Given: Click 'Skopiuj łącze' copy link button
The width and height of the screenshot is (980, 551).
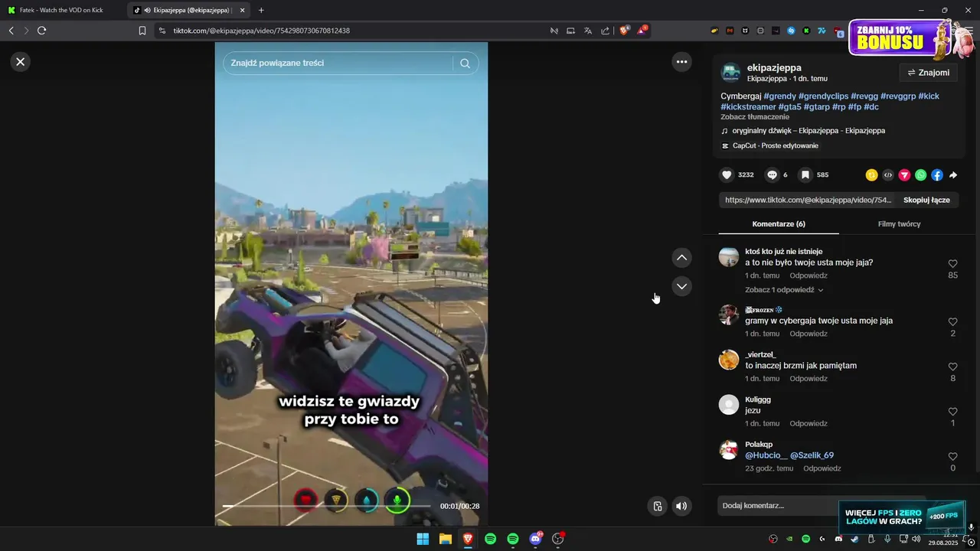Looking at the screenshot, I should 926,200.
